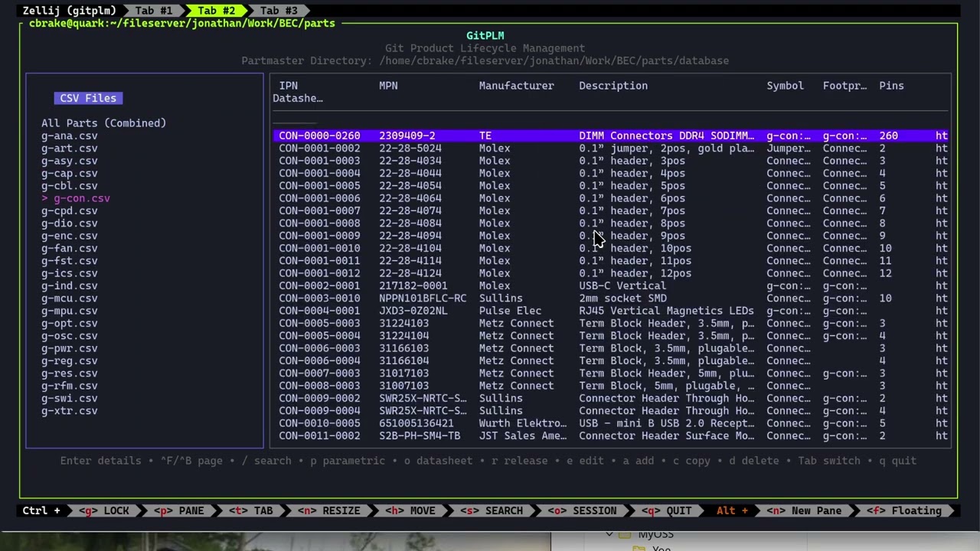980x551 pixels.
Task: Click the Manufacturer column header
Action: pyautogui.click(x=516, y=86)
